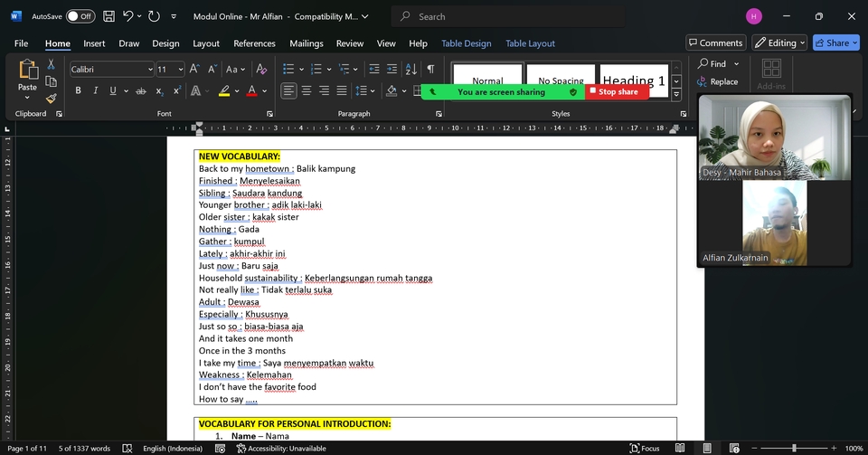Switch to Read Mode view

[680, 449]
